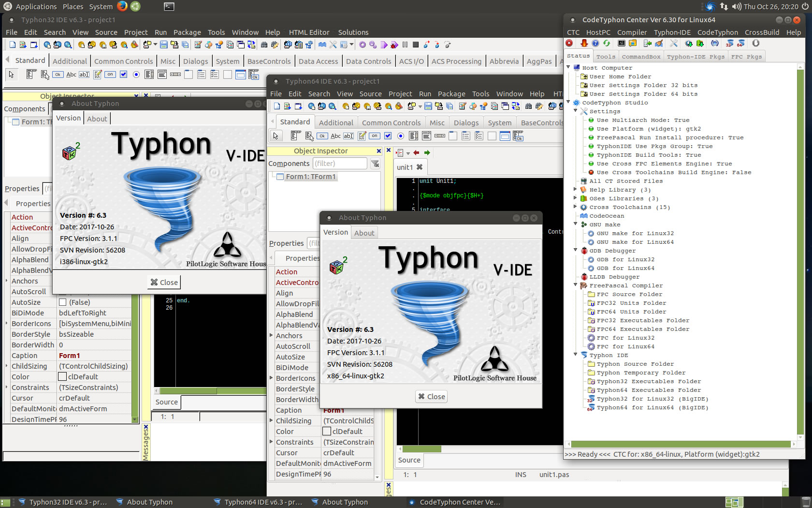The height and width of the screenshot is (508, 812).
Task: Expand OSes Libraries (3) node
Action: [576, 198]
